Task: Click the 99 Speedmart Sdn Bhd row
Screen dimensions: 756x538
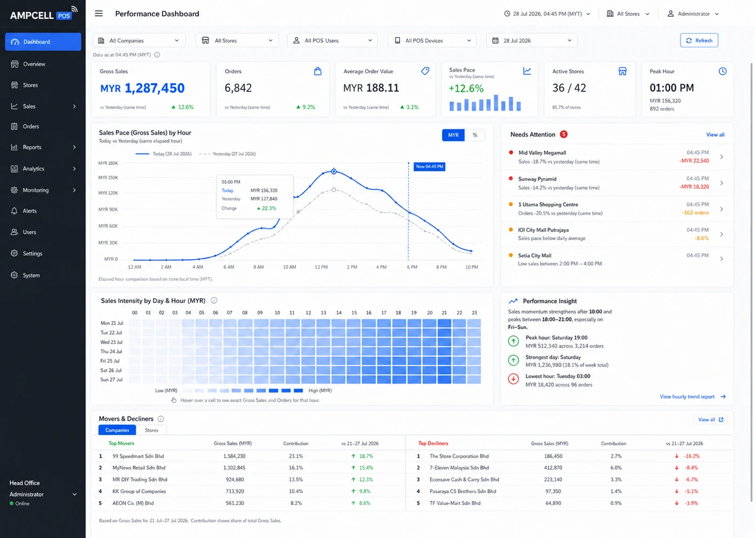Action: pos(248,456)
